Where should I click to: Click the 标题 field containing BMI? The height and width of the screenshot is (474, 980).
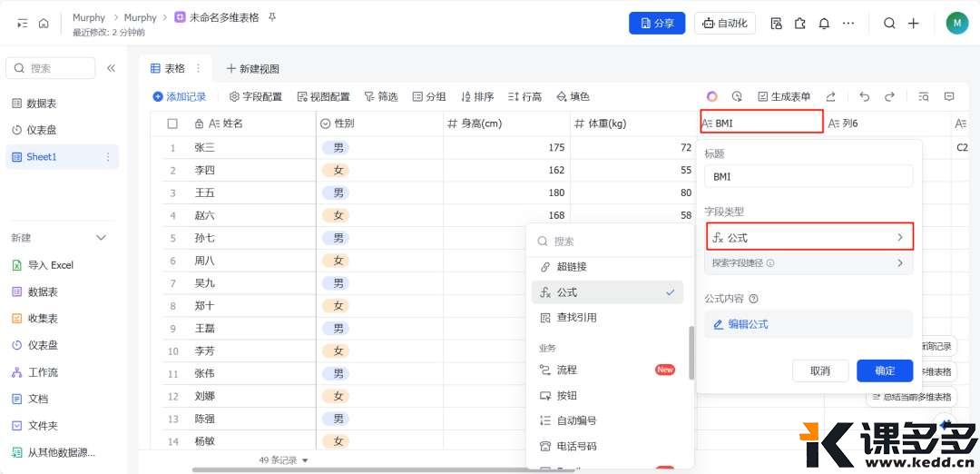pos(808,176)
